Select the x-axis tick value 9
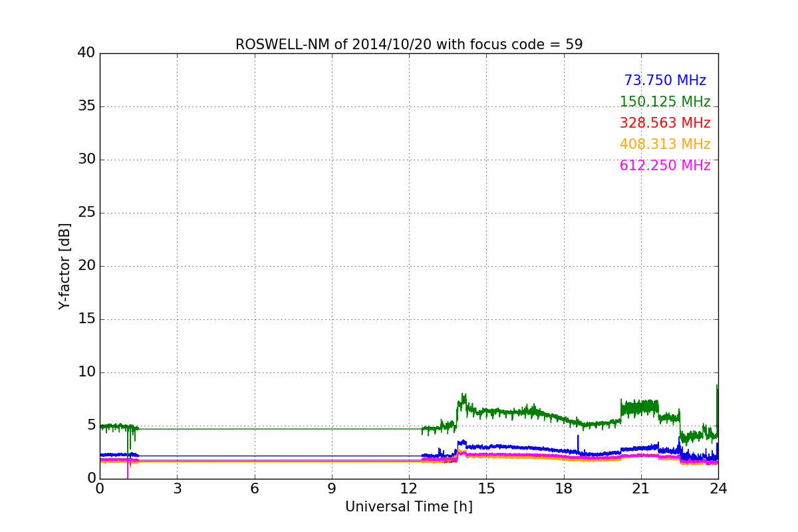 pyautogui.click(x=332, y=489)
